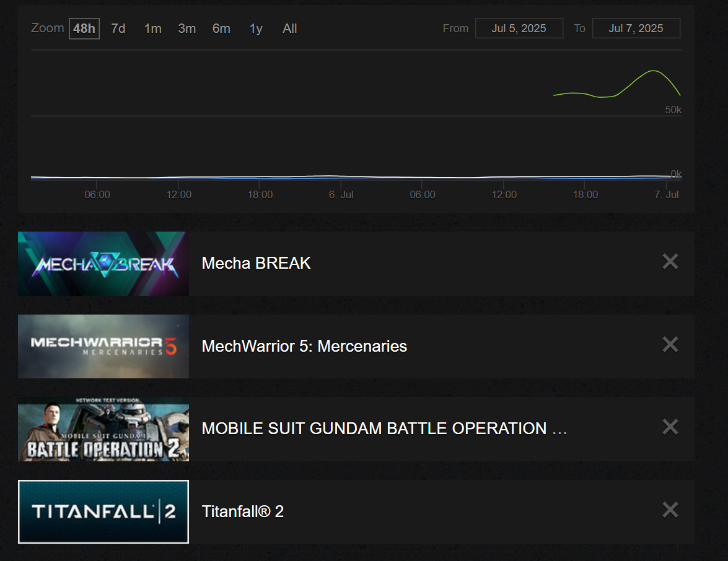Viewport: 728px width, 561px height.
Task: Click the MechWarrior 5: Mercenaries title
Action: [x=304, y=346]
